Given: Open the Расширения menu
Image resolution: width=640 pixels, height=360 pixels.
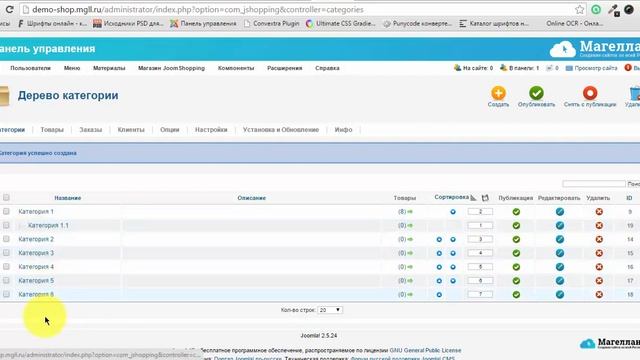Looking at the screenshot, I should tap(284, 68).
